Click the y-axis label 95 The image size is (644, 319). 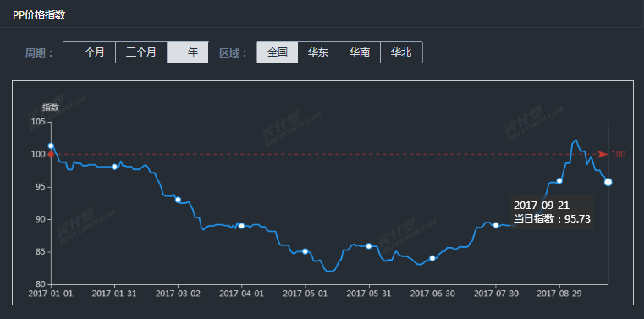point(41,187)
